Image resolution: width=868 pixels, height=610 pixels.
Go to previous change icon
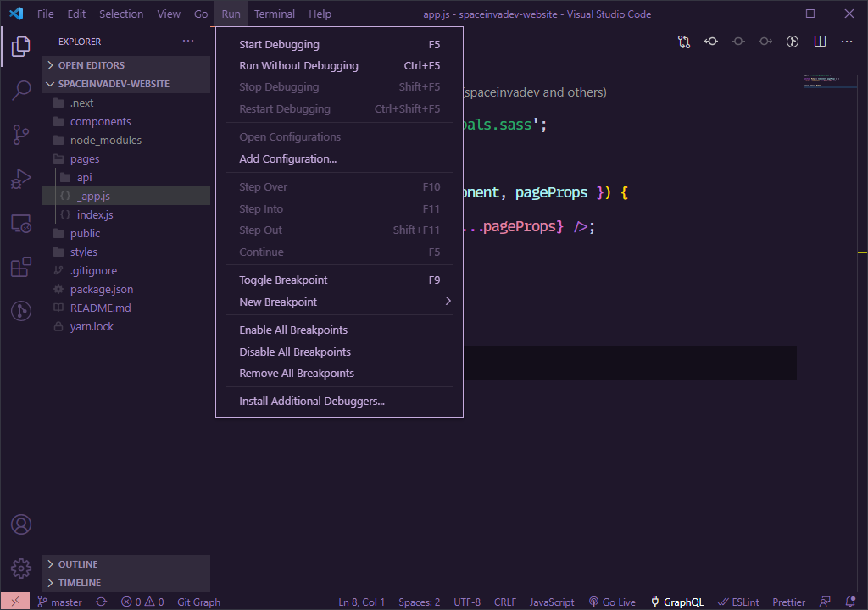tap(711, 42)
